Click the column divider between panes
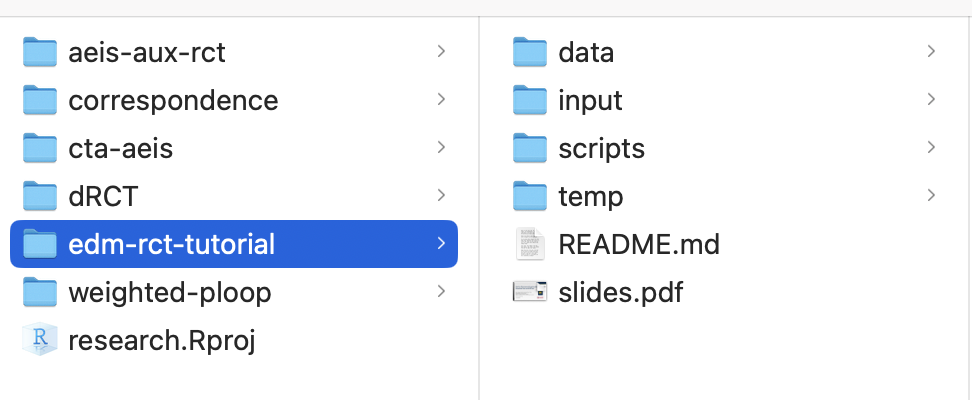Viewport: 972px width, 400px height. pyautogui.click(x=479, y=200)
